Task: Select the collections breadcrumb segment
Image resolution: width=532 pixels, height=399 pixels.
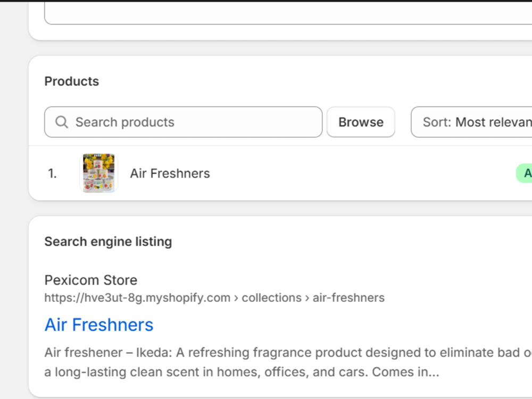Action: tap(271, 297)
